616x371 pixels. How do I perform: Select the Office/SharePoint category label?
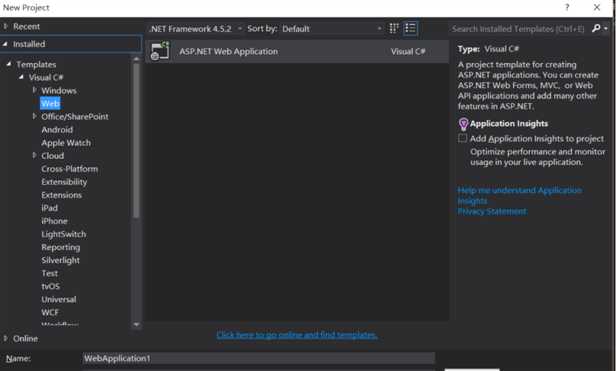[75, 116]
